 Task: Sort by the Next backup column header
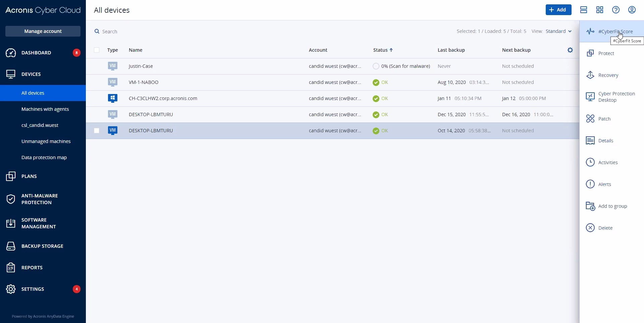pyautogui.click(x=516, y=50)
